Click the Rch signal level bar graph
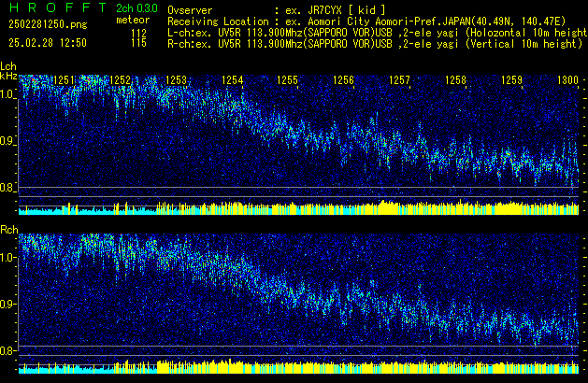The width and height of the screenshot is (588, 383). tap(298, 366)
